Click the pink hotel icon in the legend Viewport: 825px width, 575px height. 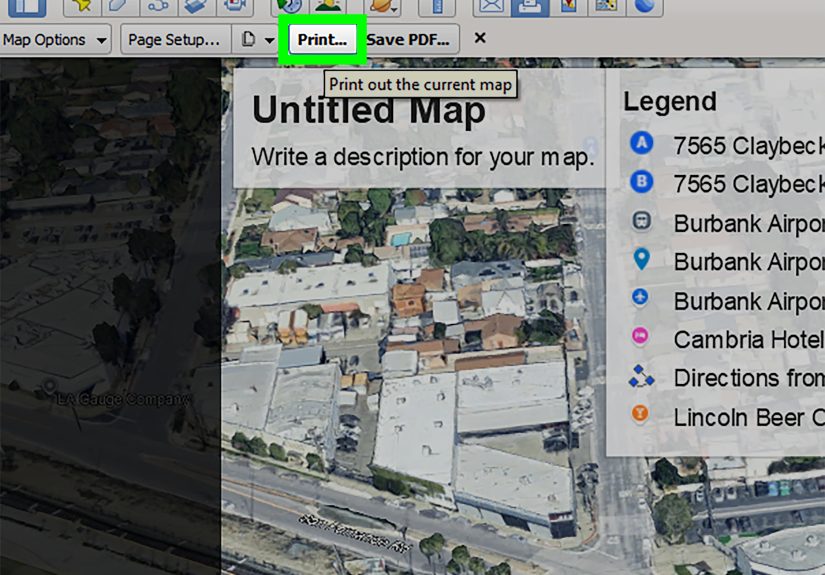click(640, 336)
